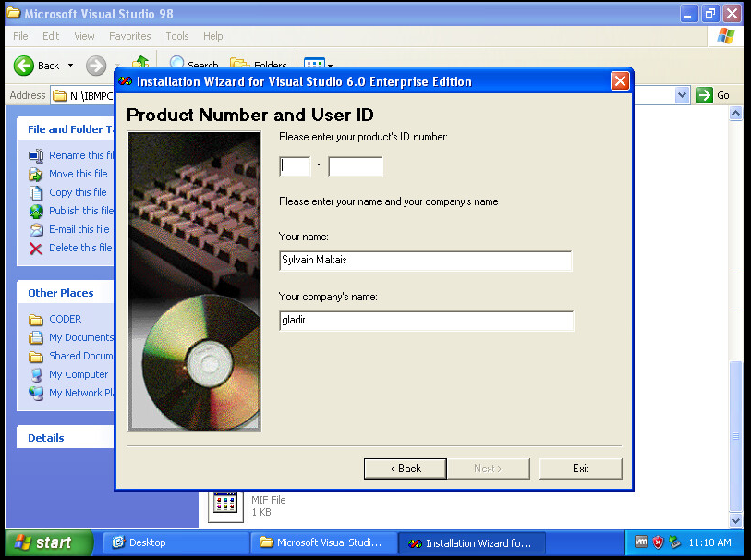Click E-mail this file link
This screenshot has width=751, height=560.
click(79, 229)
